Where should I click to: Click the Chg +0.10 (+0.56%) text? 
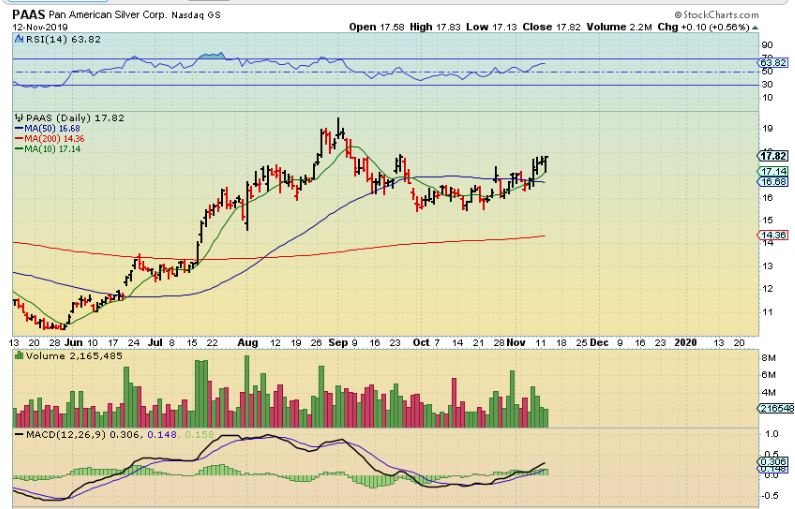coord(703,27)
